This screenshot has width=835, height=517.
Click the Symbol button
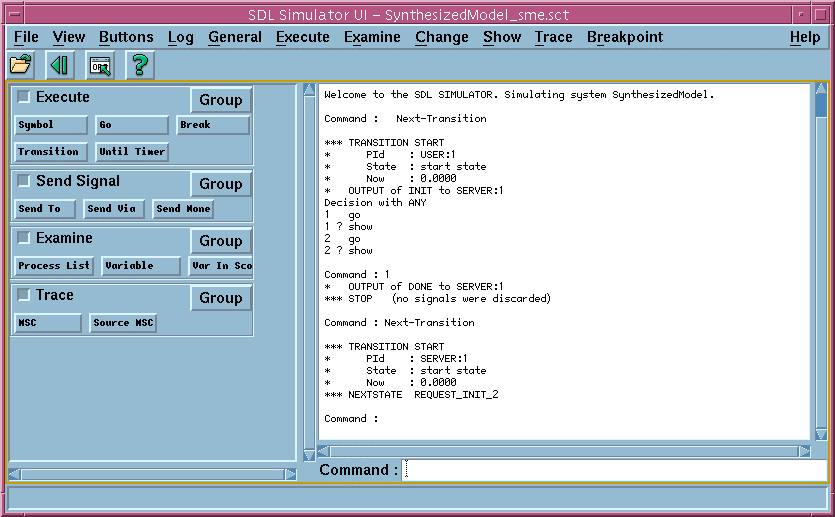[51, 125]
